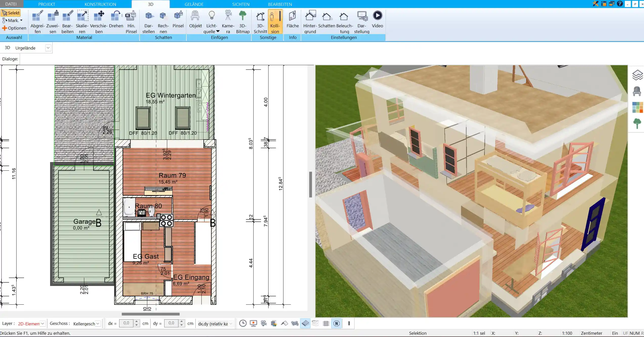Screen dimensions: 644x337
Task: Switch to the GELÄNDE tab
Action: (194, 4)
